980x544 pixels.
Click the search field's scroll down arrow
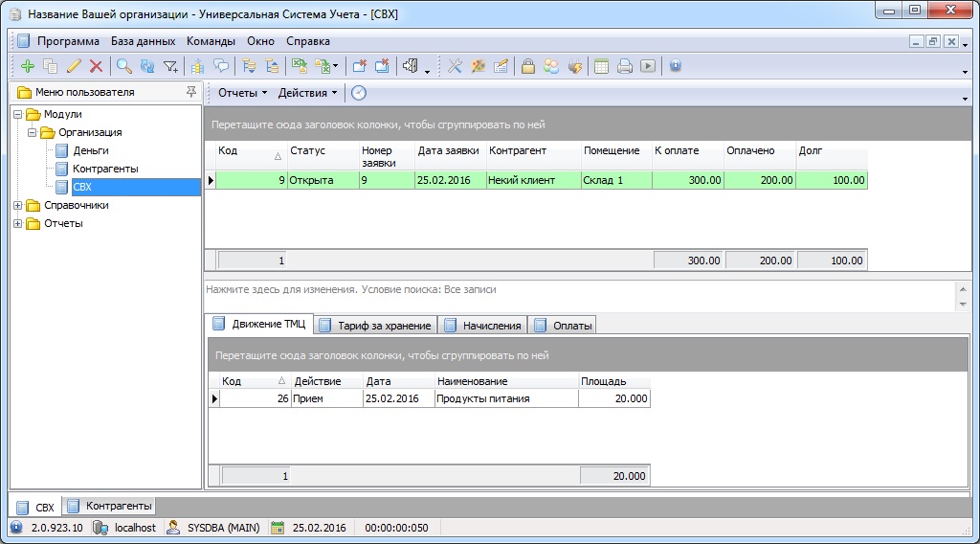pos(963,304)
